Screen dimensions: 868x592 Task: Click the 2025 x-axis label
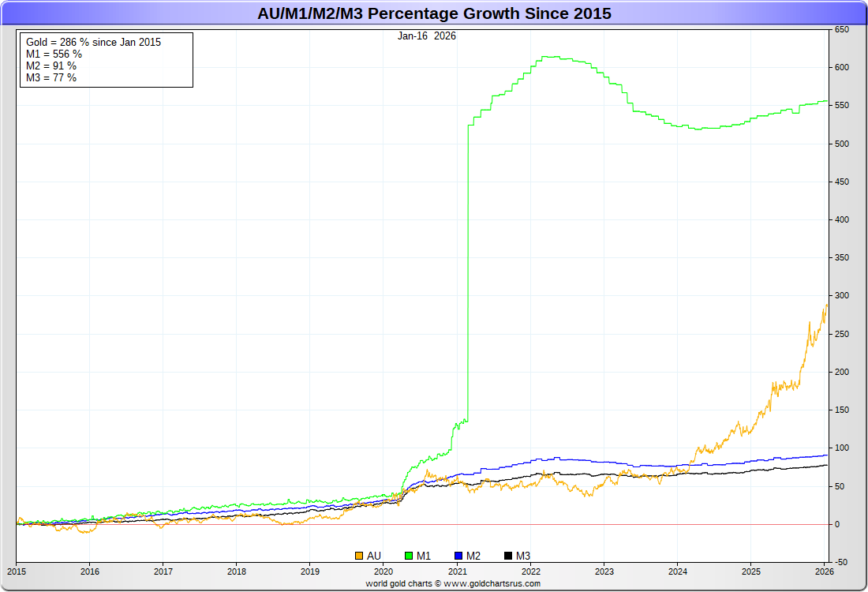(x=751, y=571)
